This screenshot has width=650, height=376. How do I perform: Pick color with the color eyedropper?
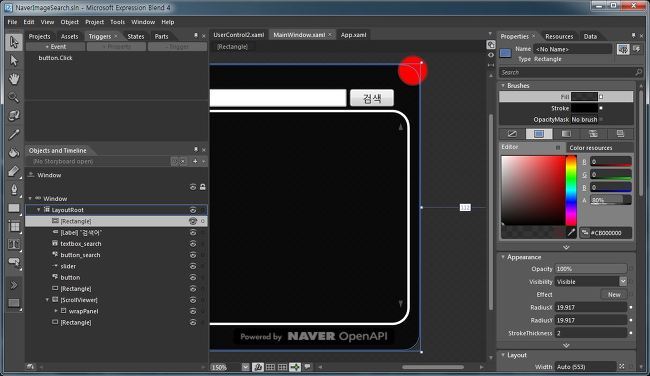[571, 232]
